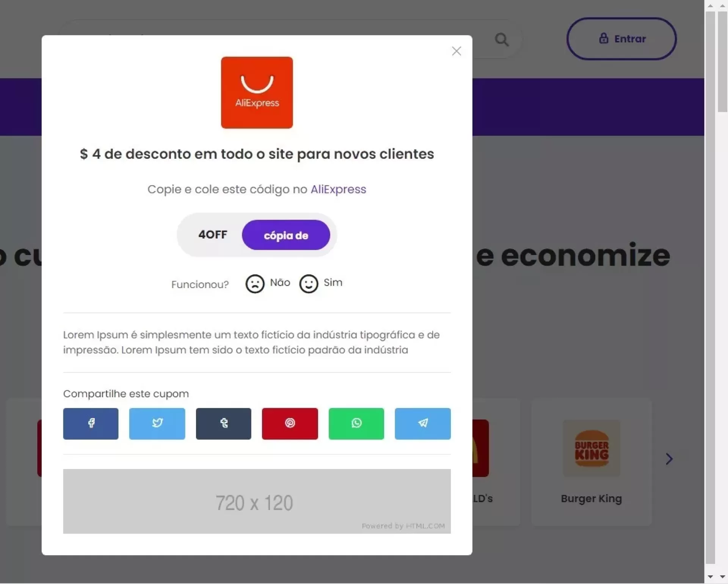Share coupon on Facebook

(91, 423)
